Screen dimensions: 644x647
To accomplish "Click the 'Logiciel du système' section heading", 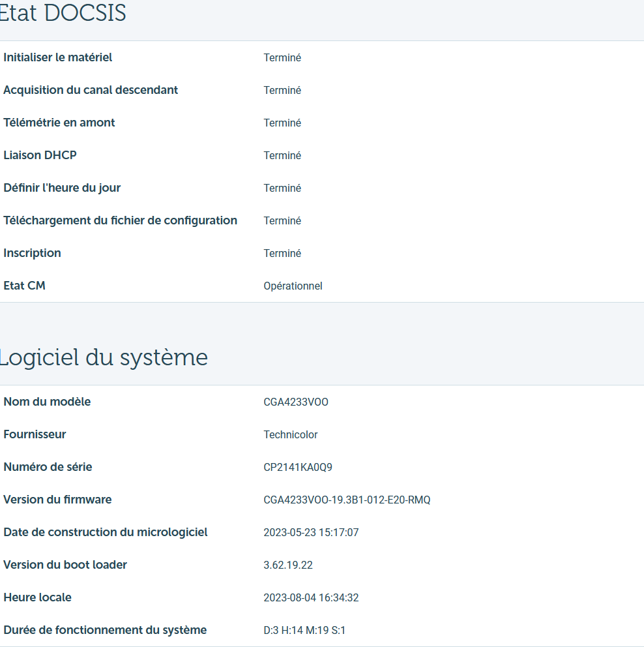I will (104, 357).
